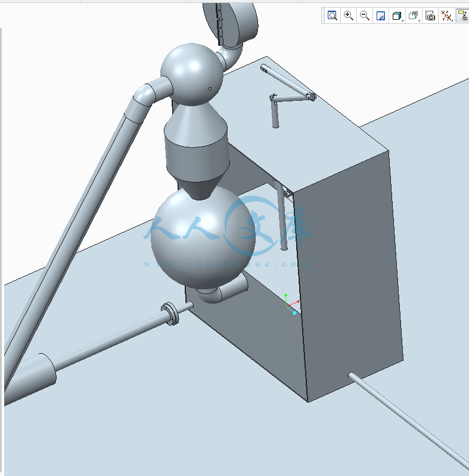Image resolution: width=469 pixels, height=476 pixels.
Task: Expand the Saved Orientations dropdown
Action: click(x=414, y=16)
